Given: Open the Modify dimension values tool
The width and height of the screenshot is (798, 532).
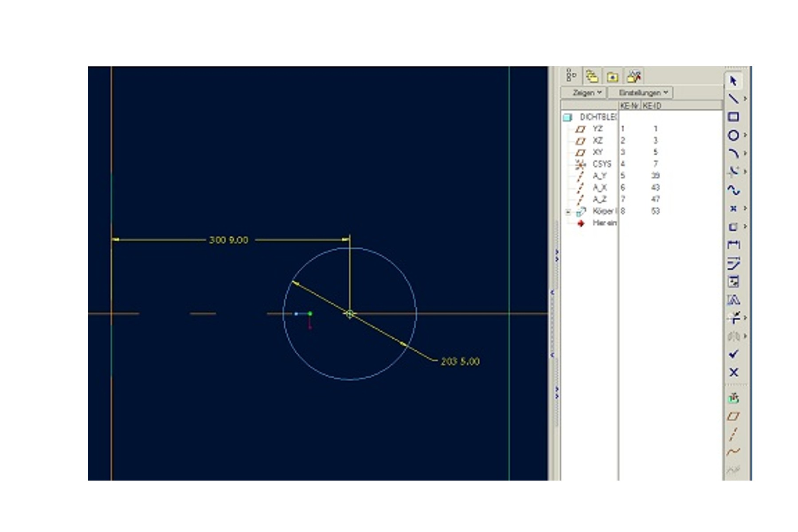Looking at the screenshot, I should point(733,263).
